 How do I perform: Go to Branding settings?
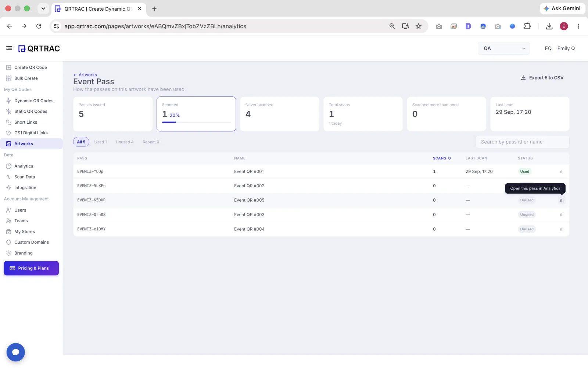(23, 253)
